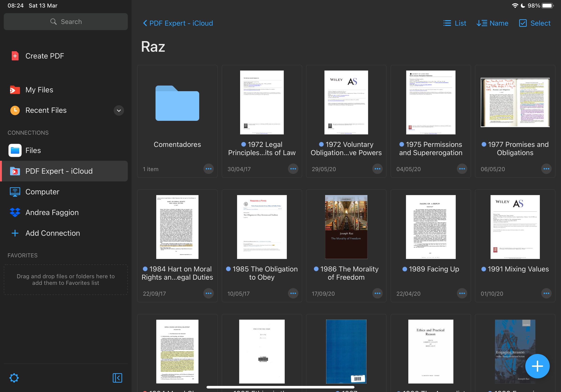This screenshot has width=561, height=392.
Task: Open the settings gear icon
Action: (x=14, y=378)
